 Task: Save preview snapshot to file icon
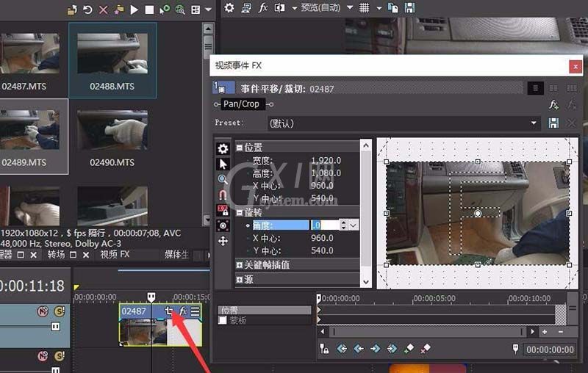[409, 8]
